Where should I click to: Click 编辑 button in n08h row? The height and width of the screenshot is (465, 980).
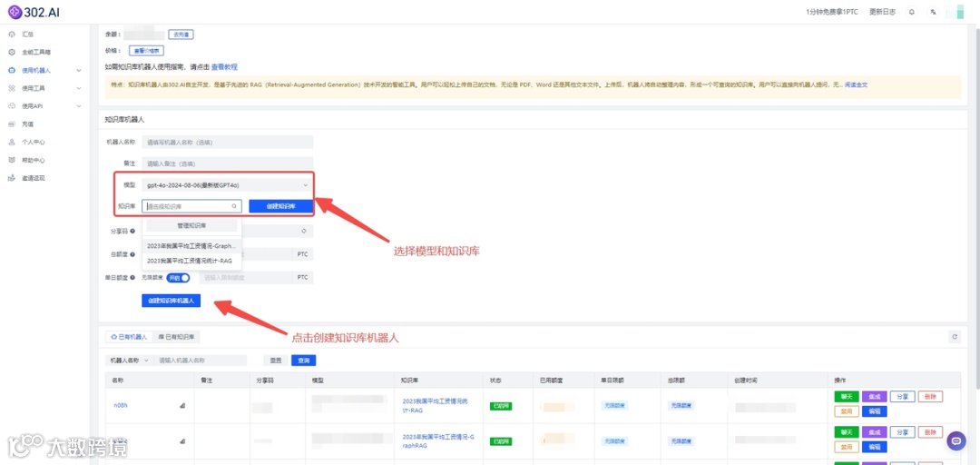[875, 411]
